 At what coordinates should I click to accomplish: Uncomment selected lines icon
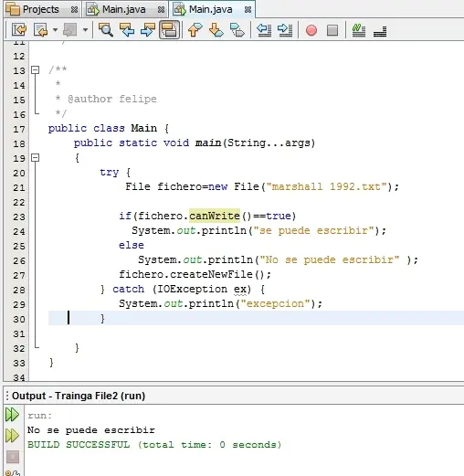[x=380, y=31]
